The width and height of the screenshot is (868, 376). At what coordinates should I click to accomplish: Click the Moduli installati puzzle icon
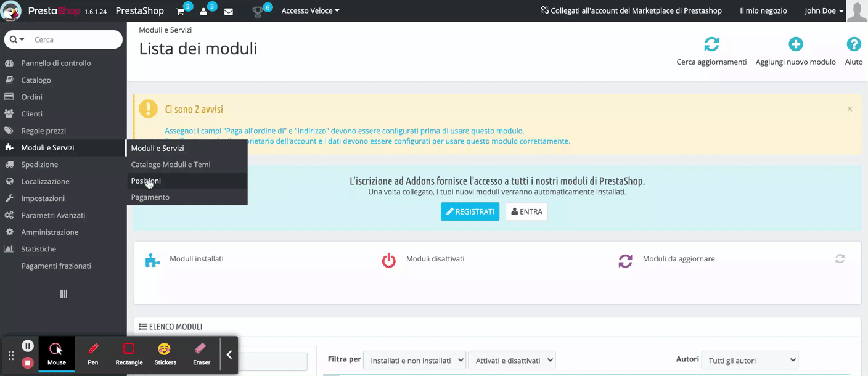[152, 261]
